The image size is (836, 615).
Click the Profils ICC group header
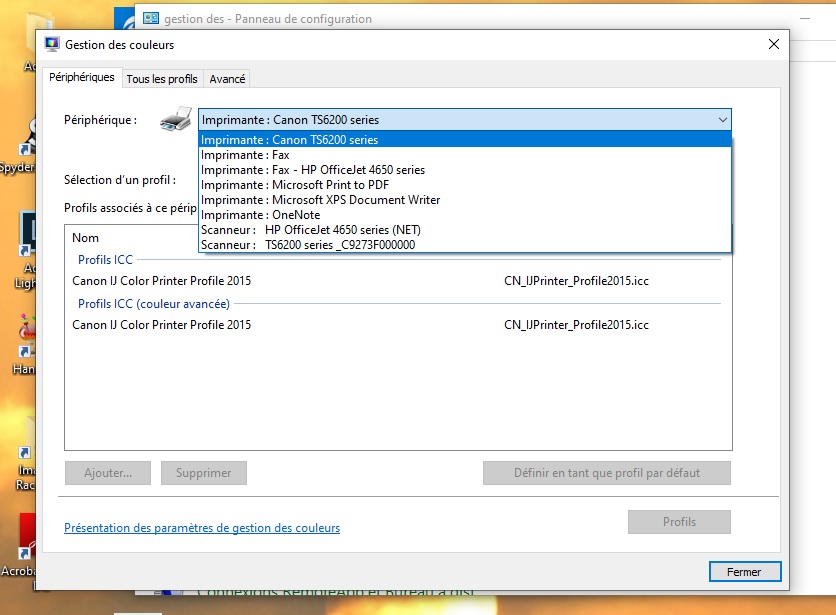pyautogui.click(x=105, y=260)
